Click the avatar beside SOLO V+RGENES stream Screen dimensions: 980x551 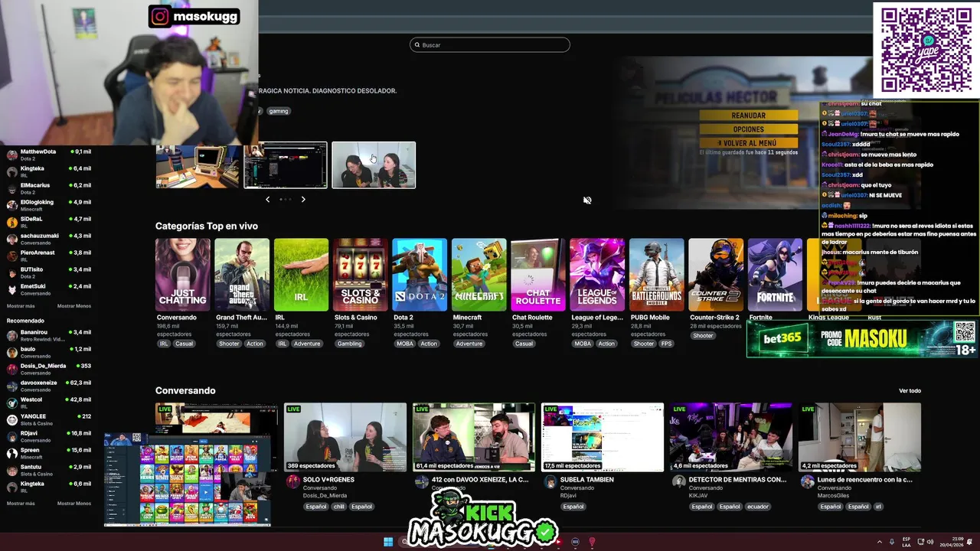tap(293, 481)
